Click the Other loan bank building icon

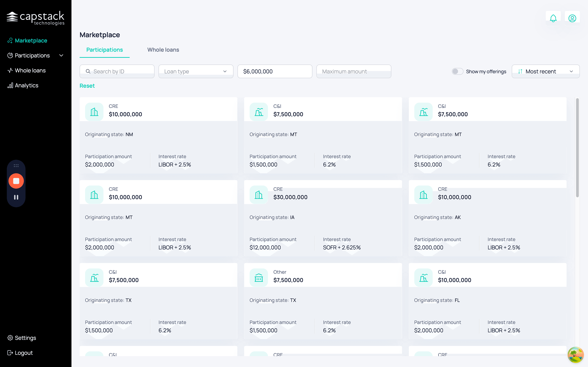259,278
